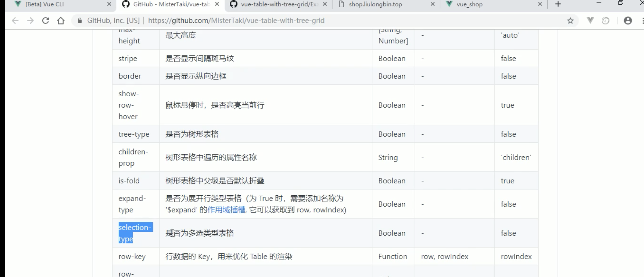Go forward to the next page
The width and height of the screenshot is (644, 277).
click(x=30, y=20)
